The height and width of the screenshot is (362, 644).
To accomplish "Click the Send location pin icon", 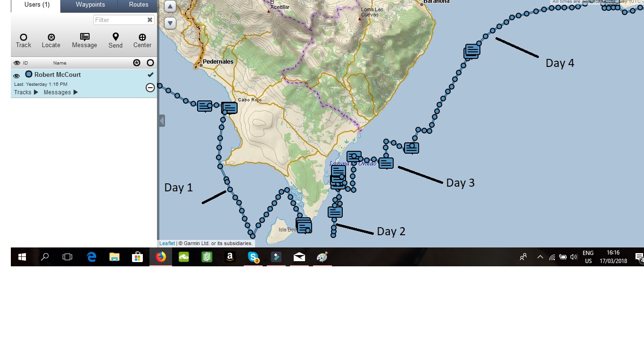I will pos(115,40).
